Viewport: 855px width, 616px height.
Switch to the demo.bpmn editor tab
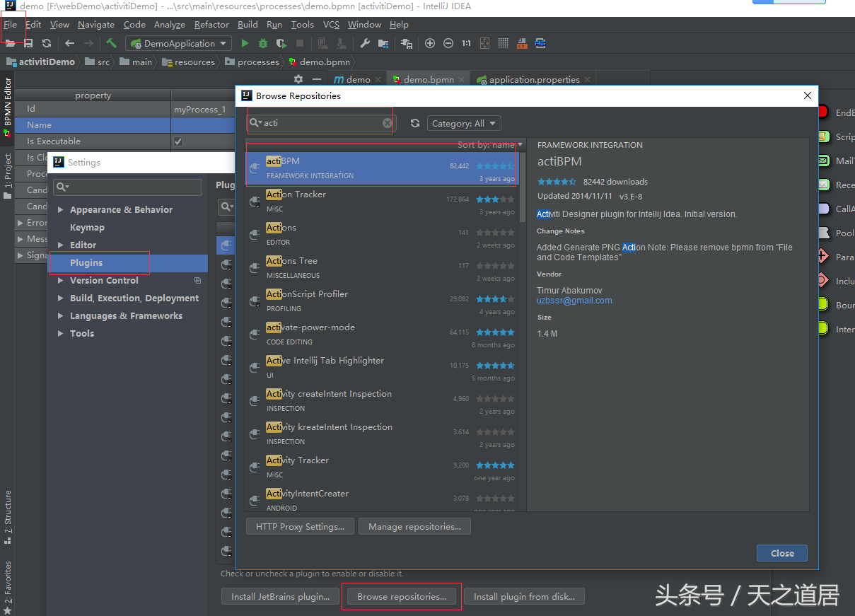tap(428, 79)
